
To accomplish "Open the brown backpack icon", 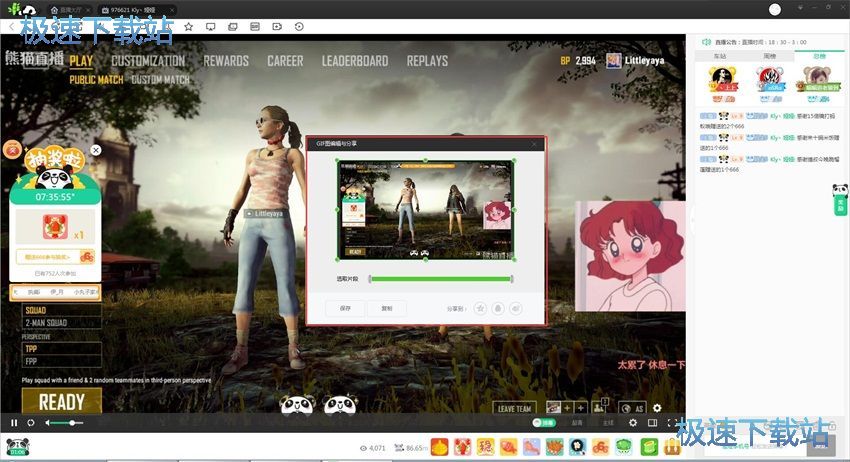I will [672, 447].
